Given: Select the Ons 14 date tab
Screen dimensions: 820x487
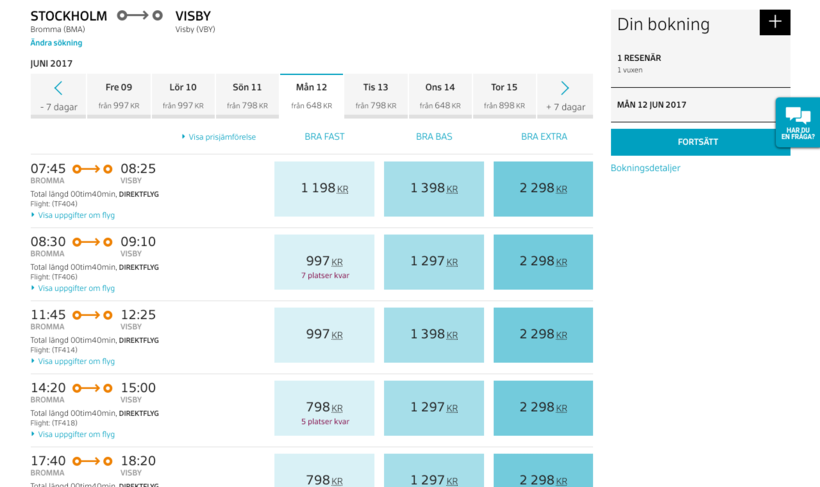Looking at the screenshot, I should coord(440,96).
